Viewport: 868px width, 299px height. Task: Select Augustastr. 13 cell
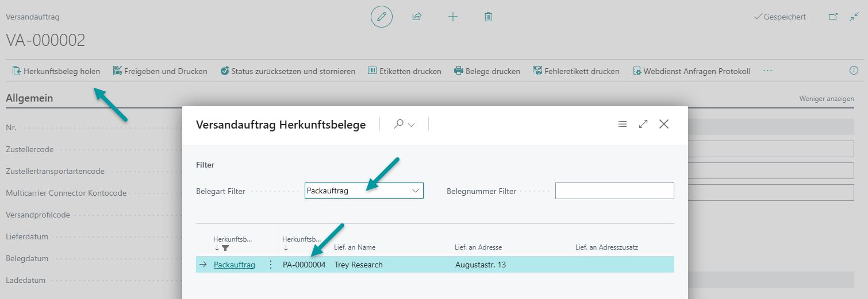tap(481, 265)
